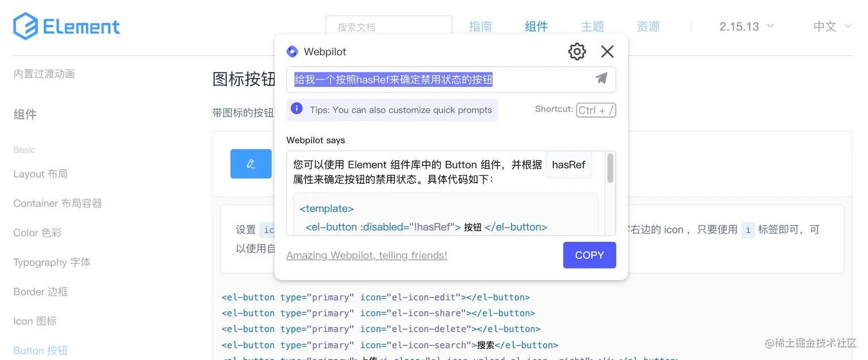Click the Webpilot response scrollbar
868x360 pixels.
pyautogui.click(x=610, y=168)
